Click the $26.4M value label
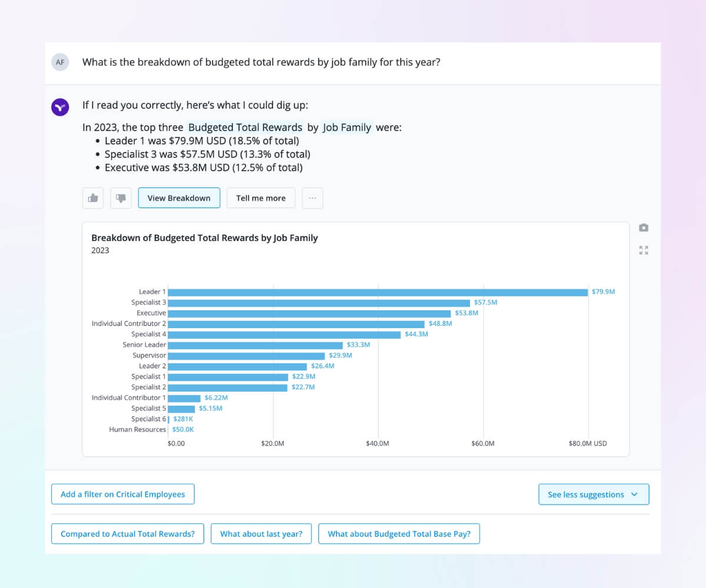The image size is (706, 588). (322, 366)
